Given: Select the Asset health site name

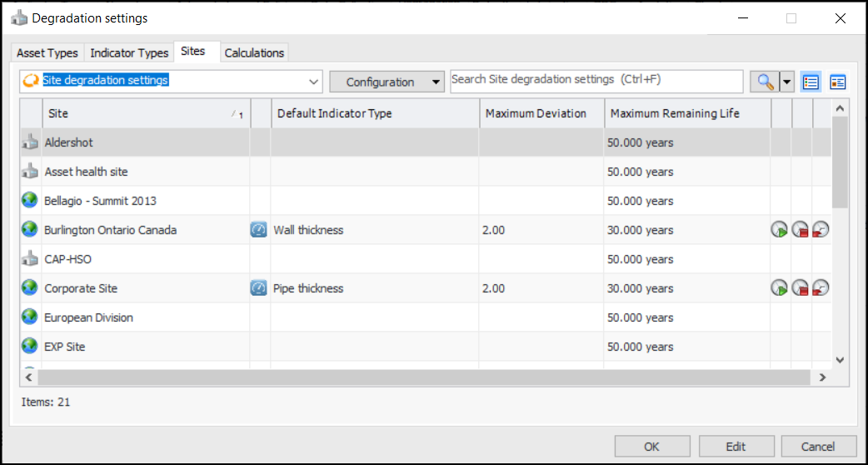Looking at the screenshot, I should [86, 172].
